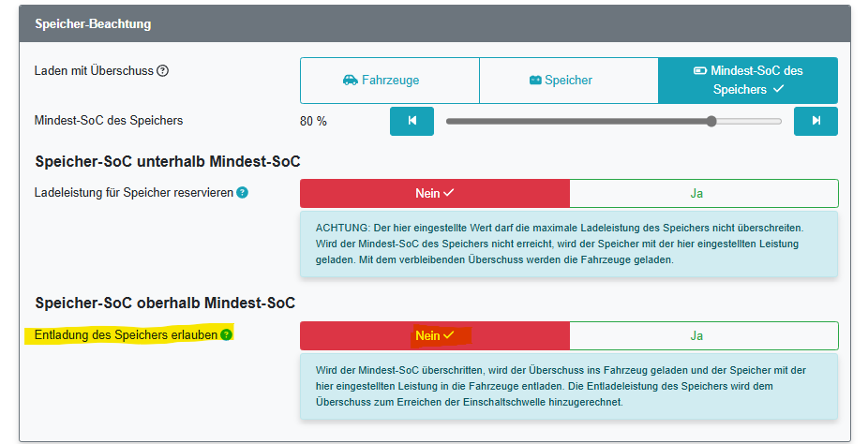Image resolution: width=868 pixels, height=444 pixels.
Task: Decrease Mindest-SoC with the step-back button
Action: (412, 121)
